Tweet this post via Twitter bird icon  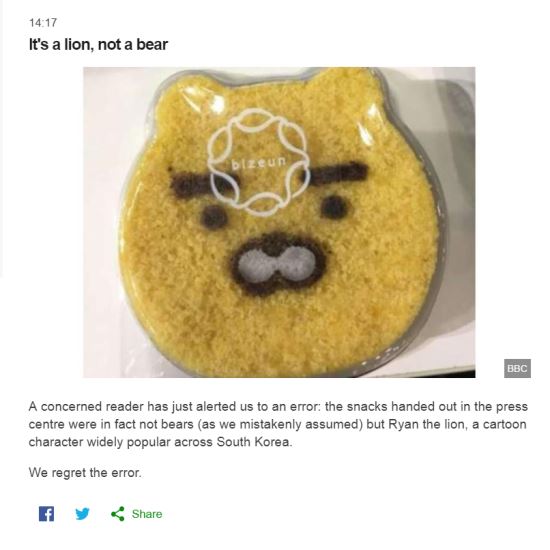click(82, 514)
